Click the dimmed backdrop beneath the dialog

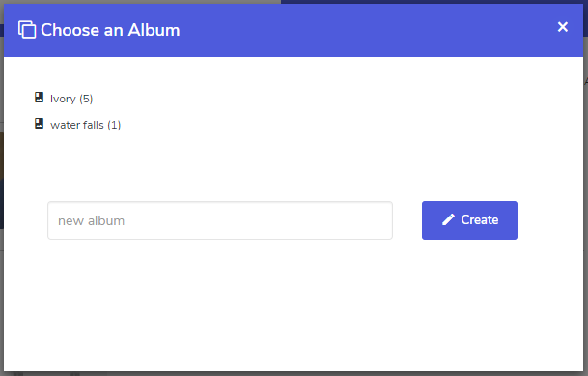(x=294, y=374)
